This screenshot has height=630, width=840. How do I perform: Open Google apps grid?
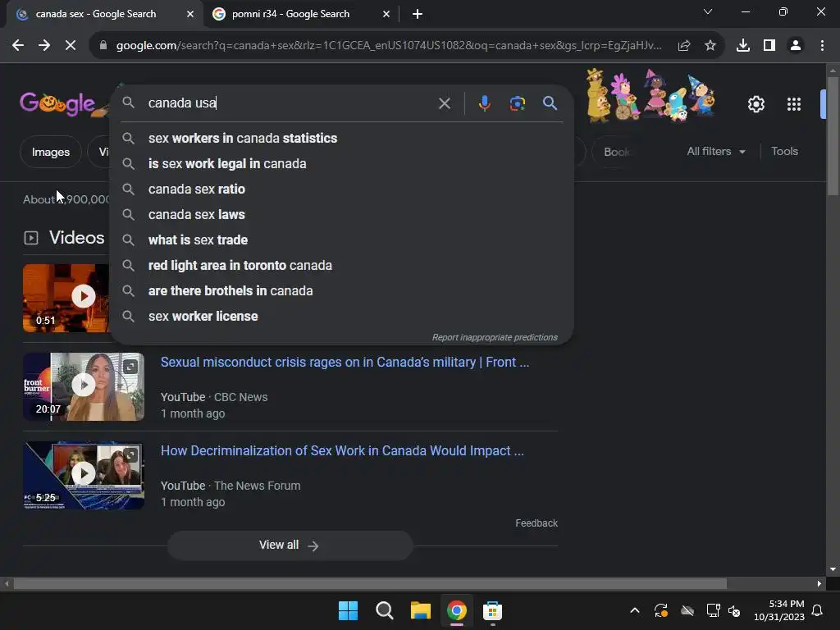[x=794, y=104]
